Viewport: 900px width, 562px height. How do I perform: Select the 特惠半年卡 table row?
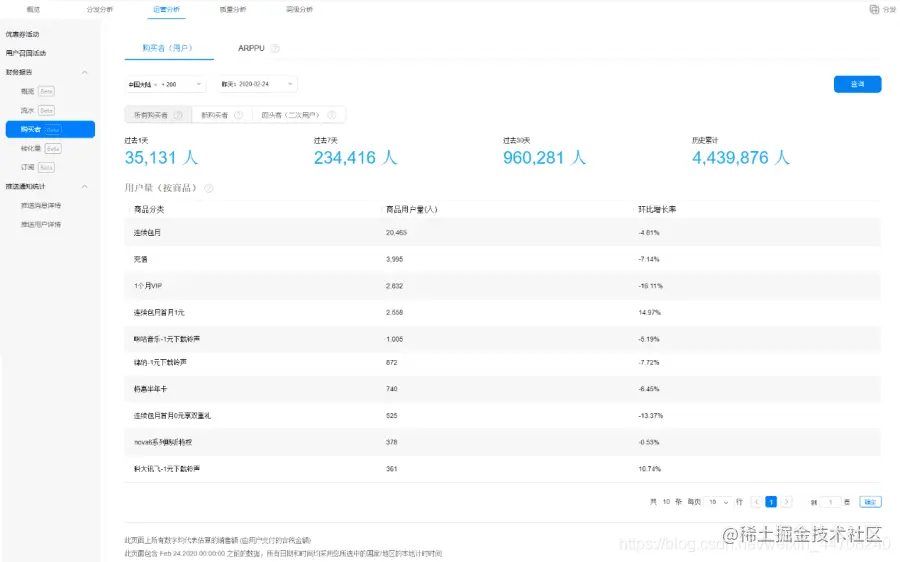[502, 389]
